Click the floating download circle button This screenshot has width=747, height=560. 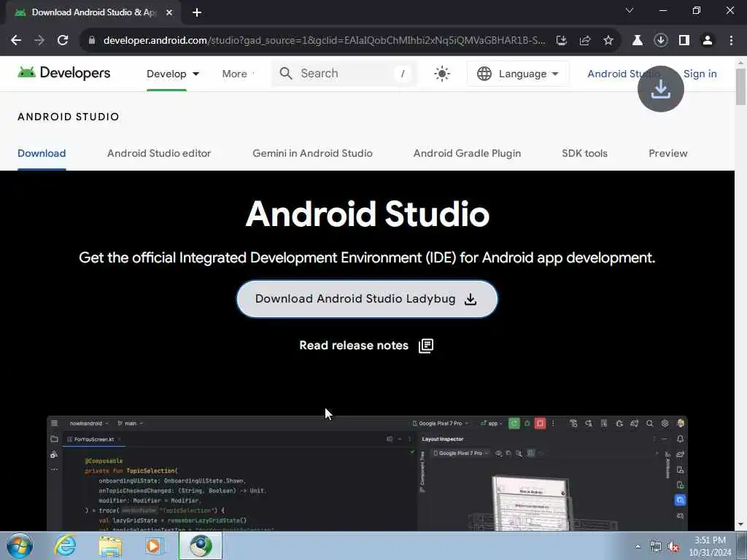pos(660,89)
